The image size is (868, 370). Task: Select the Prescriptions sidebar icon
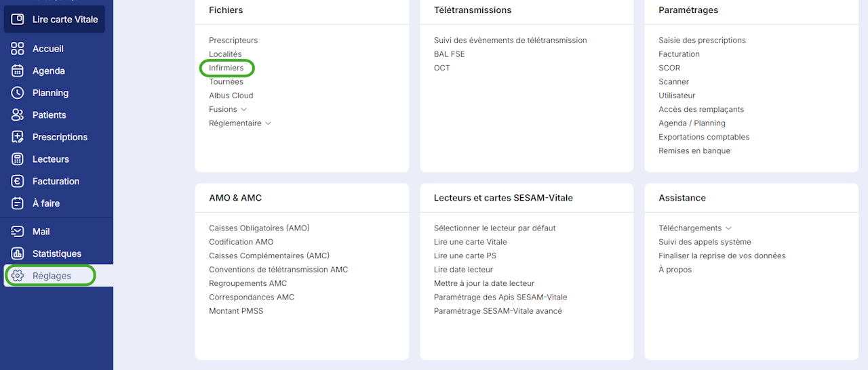click(x=18, y=137)
